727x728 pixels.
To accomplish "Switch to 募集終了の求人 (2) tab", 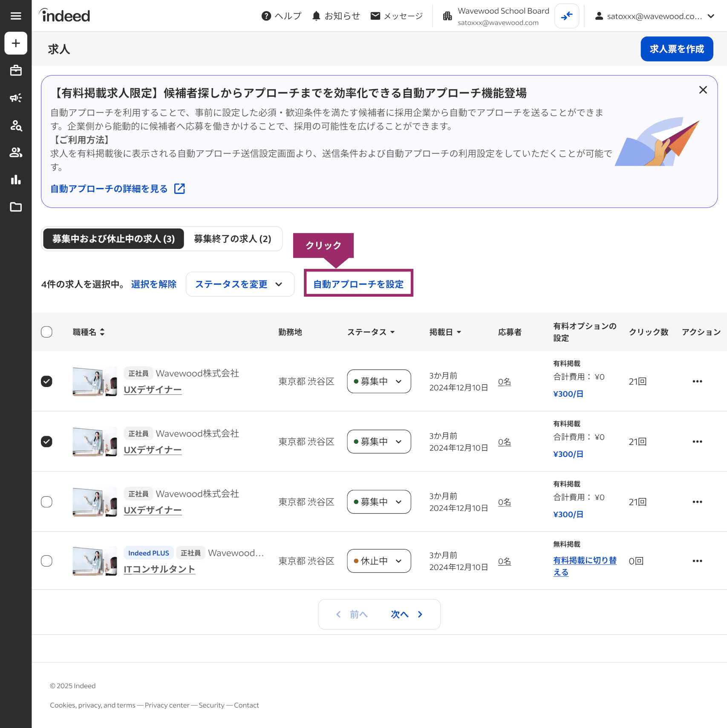I will click(232, 239).
